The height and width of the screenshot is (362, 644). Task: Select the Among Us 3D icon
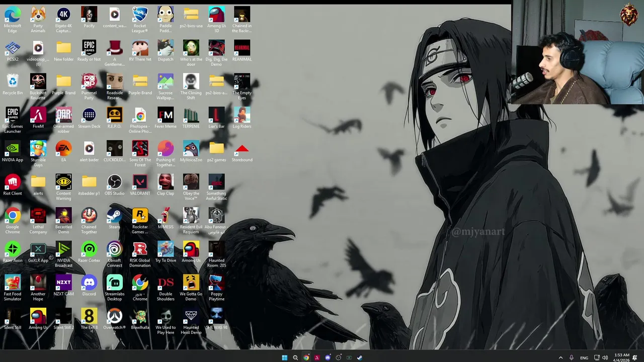click(x=216, y=20)
